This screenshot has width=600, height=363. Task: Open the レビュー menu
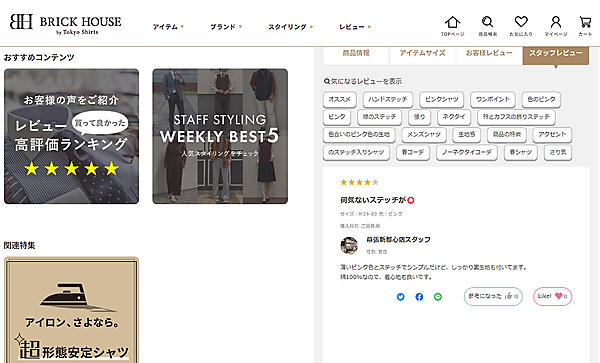(x=355, y=27)
